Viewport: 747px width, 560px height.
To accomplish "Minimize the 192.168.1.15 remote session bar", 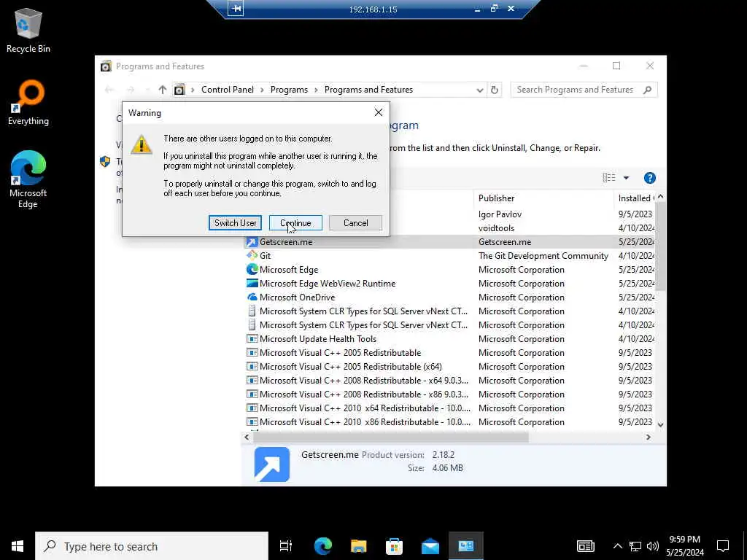I will (x=477, y=9).
